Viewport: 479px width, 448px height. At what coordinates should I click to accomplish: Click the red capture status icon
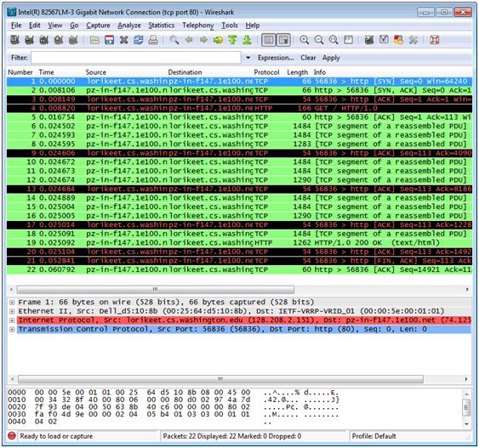[x=12, y=436]
